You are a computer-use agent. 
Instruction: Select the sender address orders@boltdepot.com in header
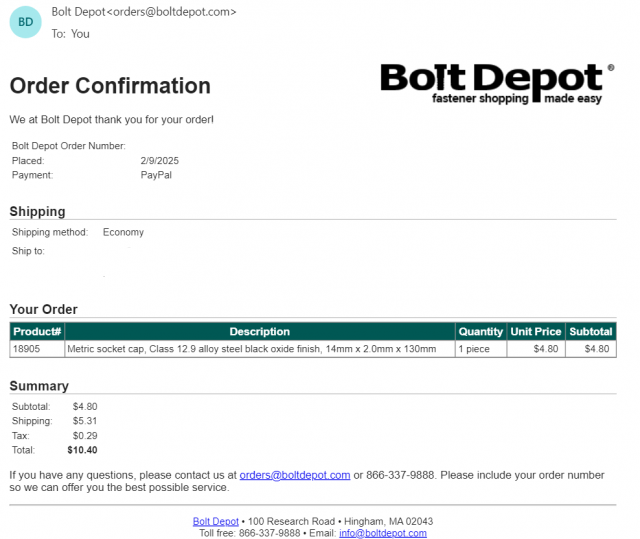[x=171, y=12]
